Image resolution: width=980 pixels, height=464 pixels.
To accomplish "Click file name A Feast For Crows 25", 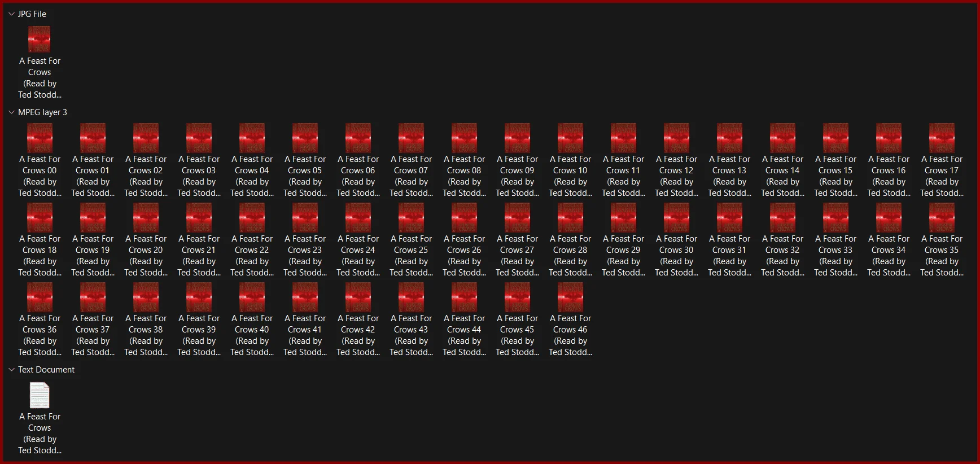I will (411, 256).
